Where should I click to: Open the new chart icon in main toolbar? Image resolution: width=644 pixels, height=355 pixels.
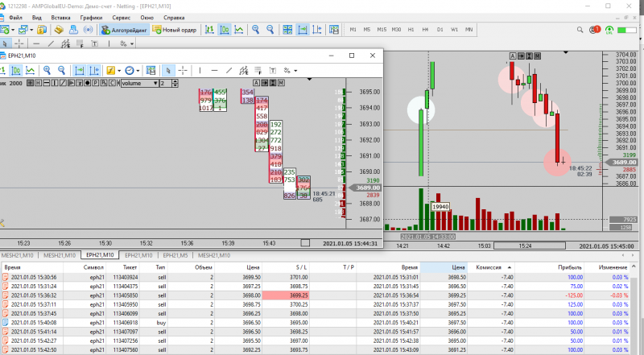click(x=5, y=30)
